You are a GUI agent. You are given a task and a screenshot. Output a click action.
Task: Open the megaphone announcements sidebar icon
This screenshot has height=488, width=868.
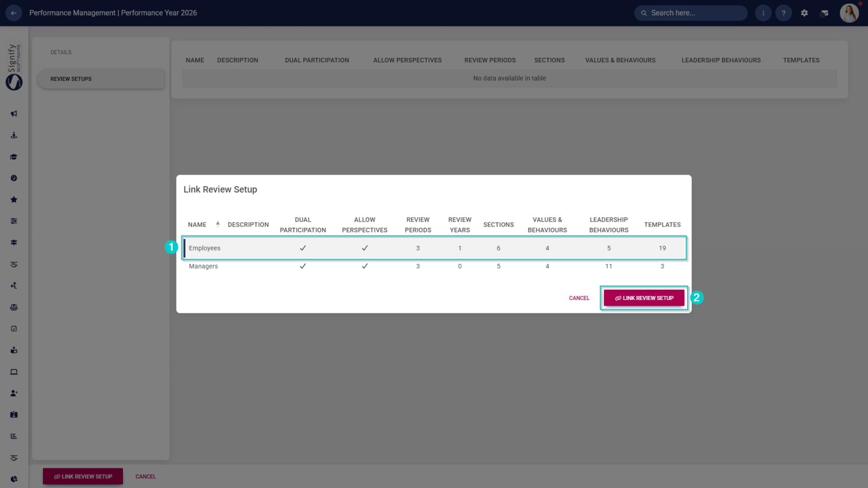pos(14,114)
